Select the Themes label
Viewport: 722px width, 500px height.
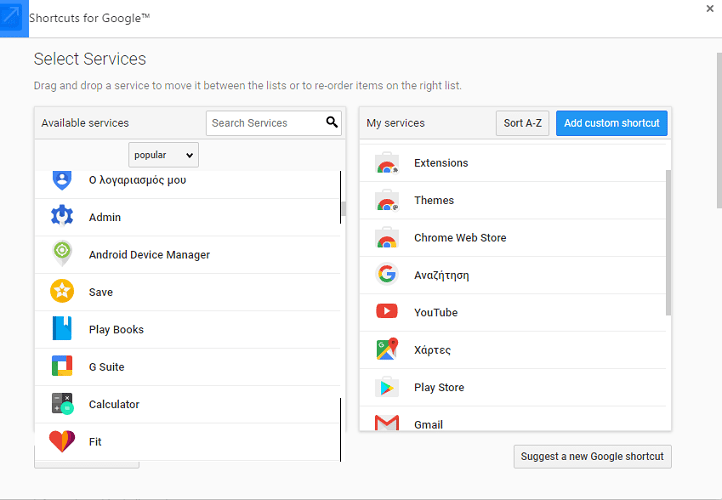[434, 200]
